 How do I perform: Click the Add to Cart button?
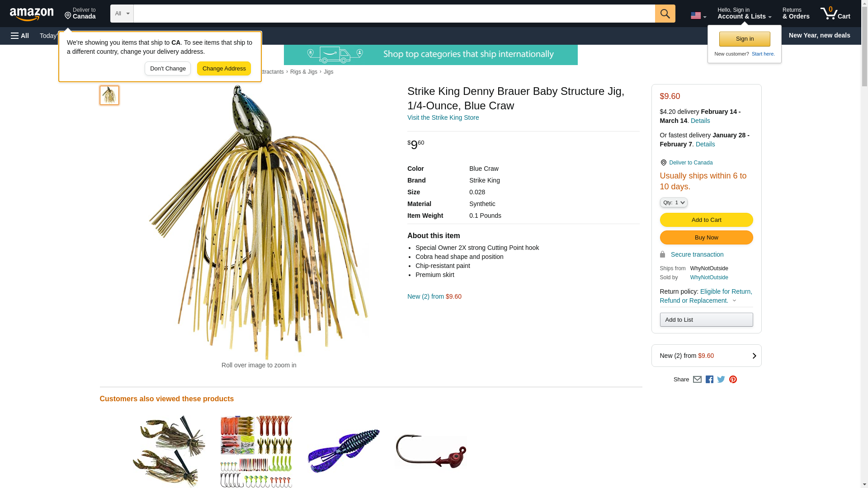706,220
